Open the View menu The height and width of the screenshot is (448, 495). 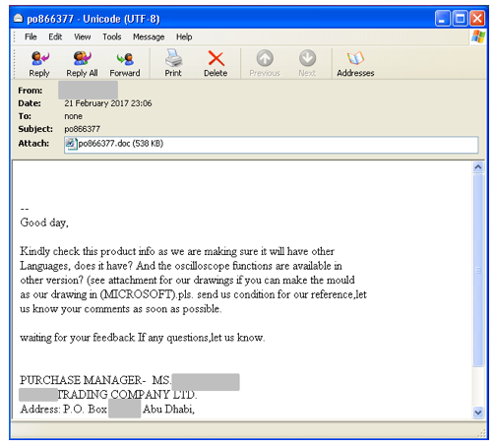click(x=82, y=36)
